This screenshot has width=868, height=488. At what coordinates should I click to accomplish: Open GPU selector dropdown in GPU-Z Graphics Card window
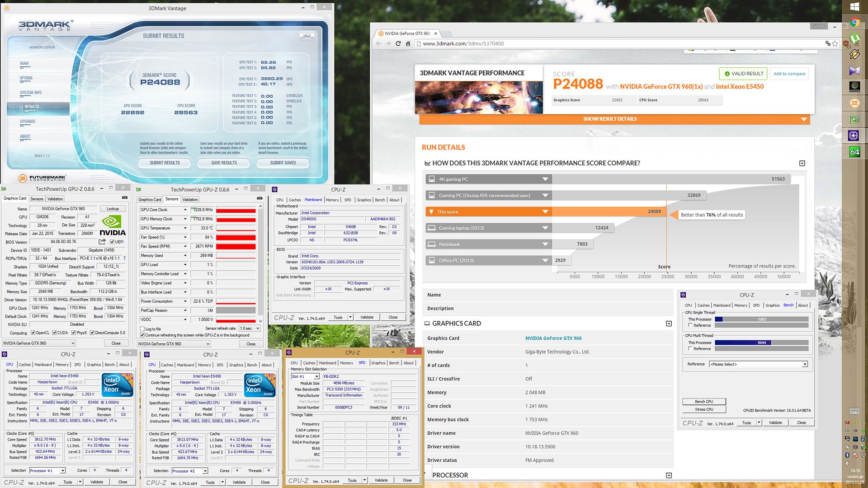tap(39, 343)
